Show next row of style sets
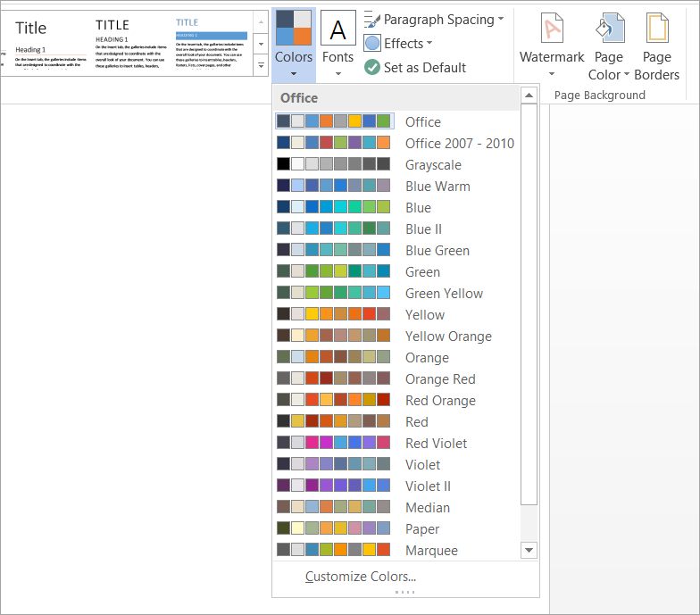Screen dimensions: 700x615 tap(261, 44)
